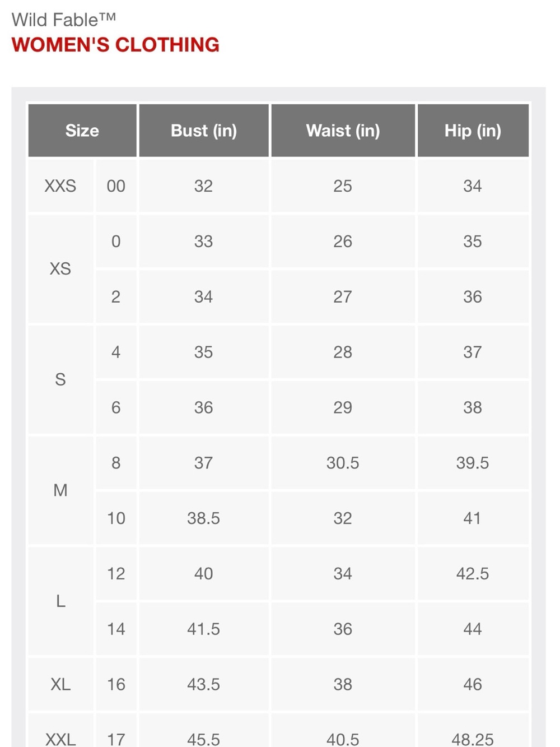Click the Waist (in) column header
The image size is (560, 747).
coord(343,131)
